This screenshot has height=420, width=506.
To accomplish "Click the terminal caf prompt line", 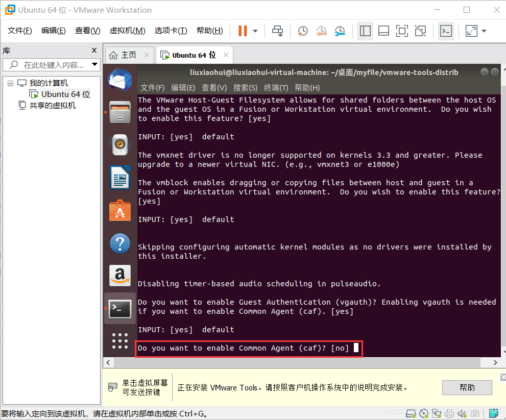I will point(249,349).
